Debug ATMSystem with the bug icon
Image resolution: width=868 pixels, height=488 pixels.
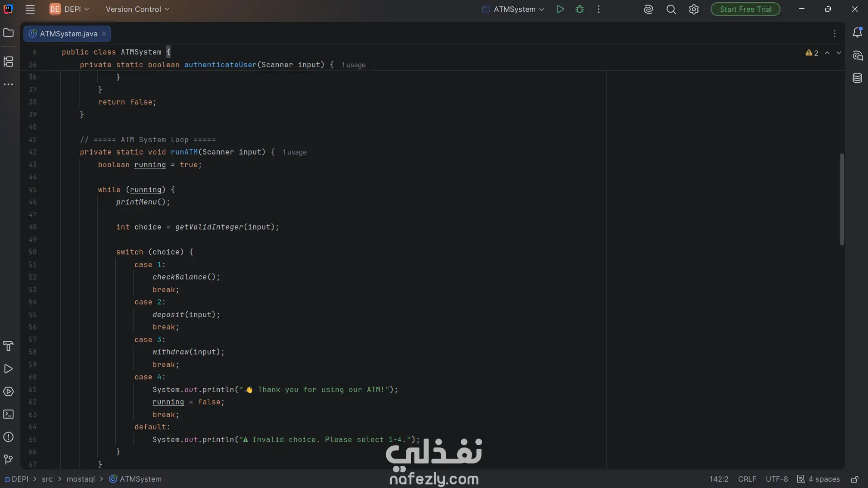[580, 9]
